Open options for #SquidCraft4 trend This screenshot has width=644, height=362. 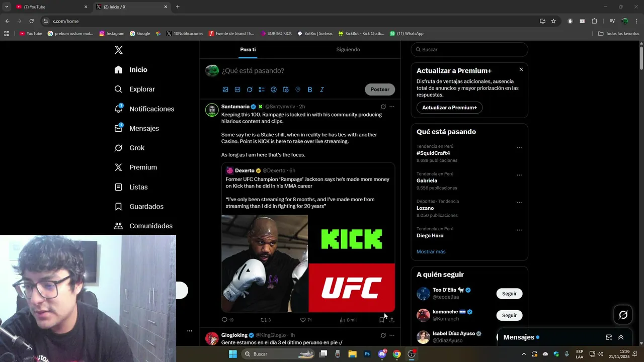click(519, 148)
